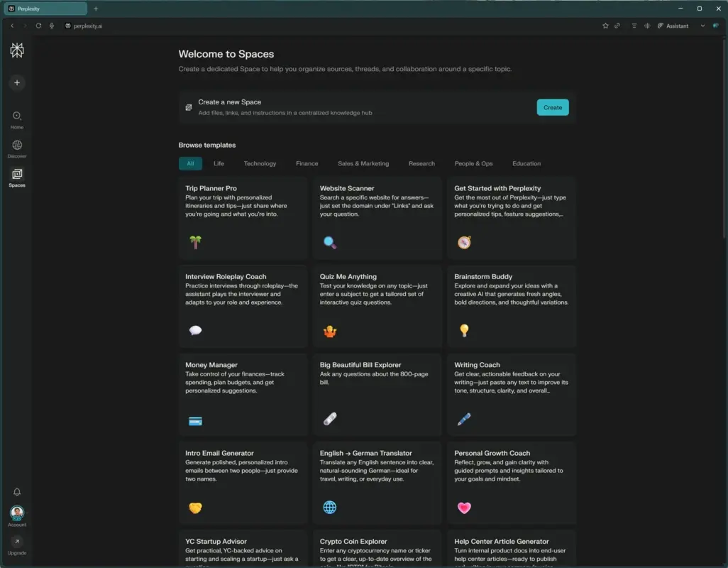Click the Perplexity logo at the top left
The width and height of the screenshot is (728, 568).
tap(16, 50)
